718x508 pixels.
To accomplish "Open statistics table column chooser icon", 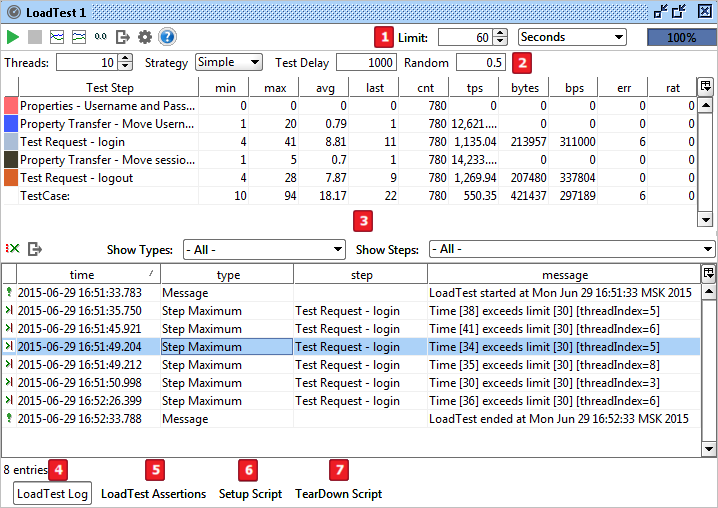I will [x=706, y=86].
